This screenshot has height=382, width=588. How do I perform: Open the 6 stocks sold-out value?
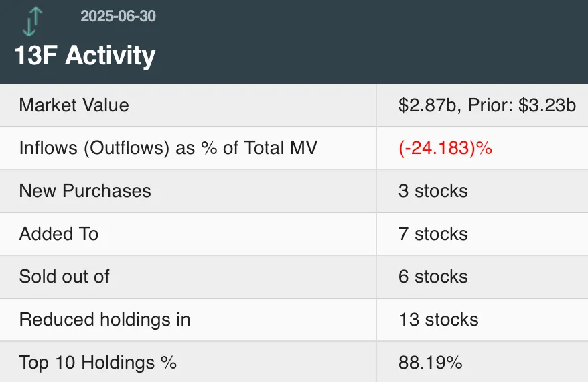pyautogui.click(x=433, y=277)
